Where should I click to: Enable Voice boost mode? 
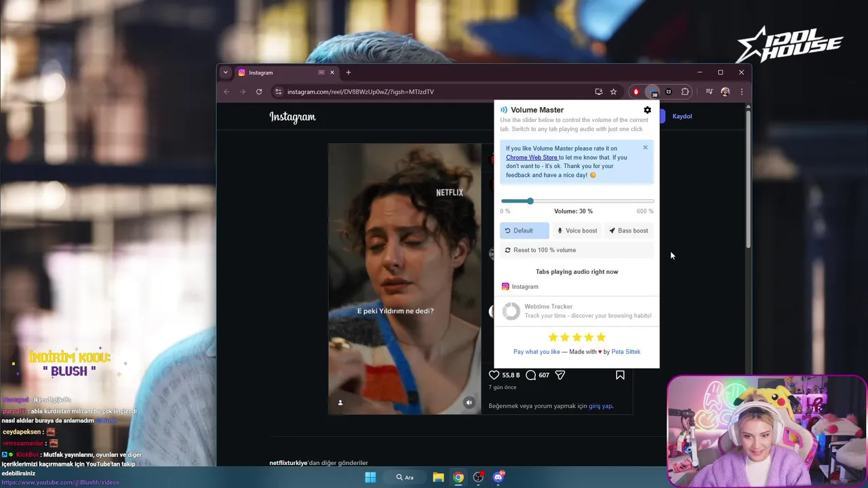point(577,230)
